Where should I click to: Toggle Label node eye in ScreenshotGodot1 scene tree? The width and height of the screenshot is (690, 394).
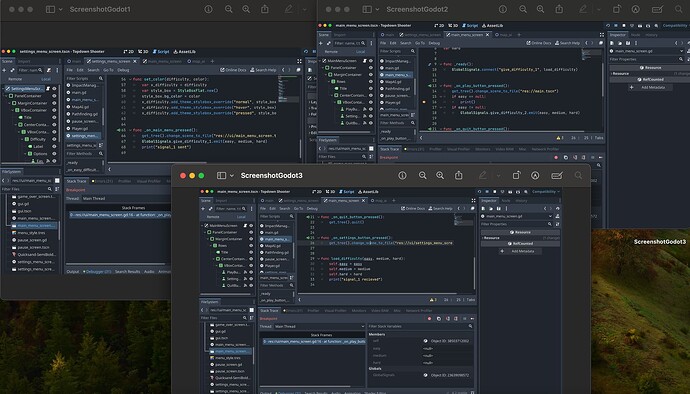click(x=54, y=147)
